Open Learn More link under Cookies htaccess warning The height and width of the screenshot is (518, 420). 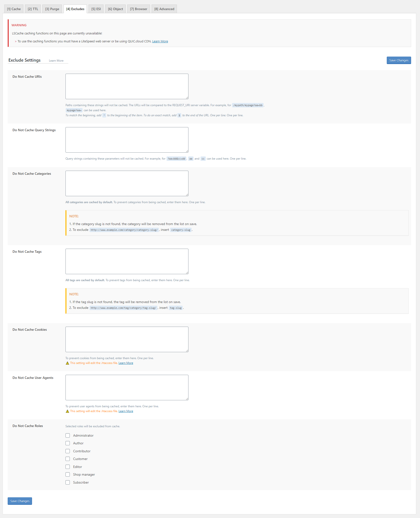[126, 363]
